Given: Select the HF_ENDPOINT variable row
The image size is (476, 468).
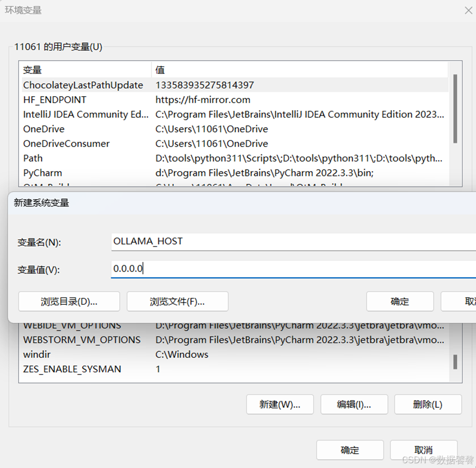Looking at the screenshot, I should (x=235, y=99).
